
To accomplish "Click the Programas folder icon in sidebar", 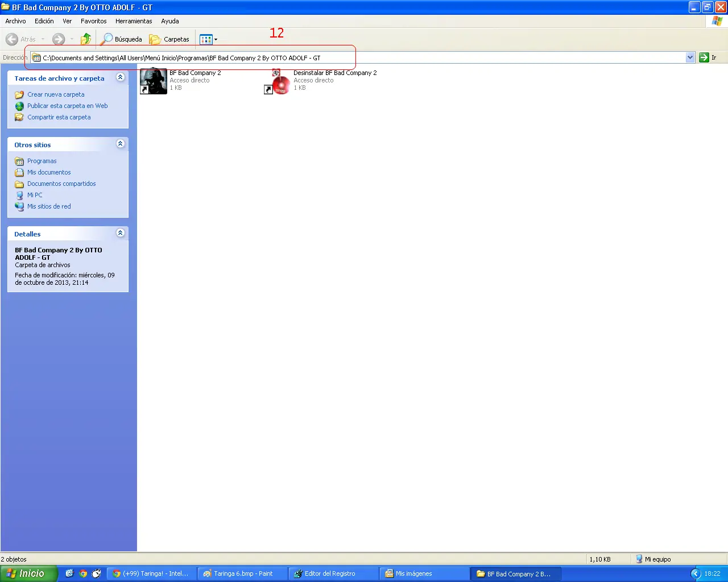I will pyautogui.click(x=19, y=161).
